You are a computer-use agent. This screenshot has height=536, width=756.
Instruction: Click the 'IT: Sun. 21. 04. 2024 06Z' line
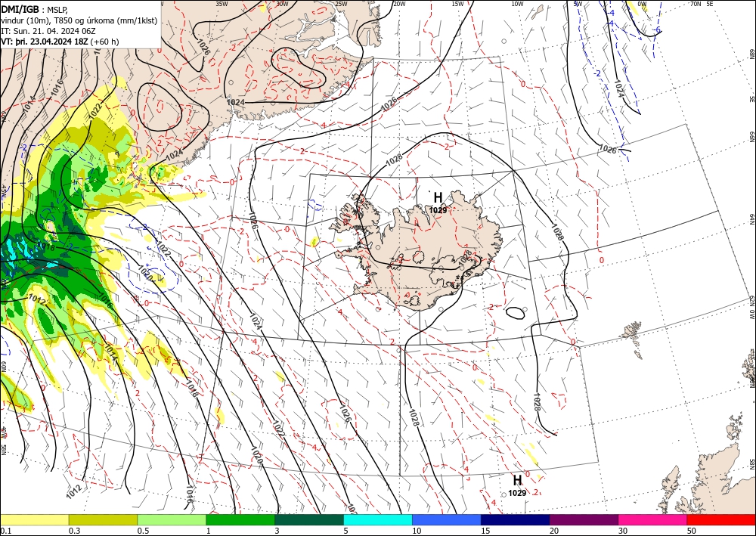click(x=48, y=31)
